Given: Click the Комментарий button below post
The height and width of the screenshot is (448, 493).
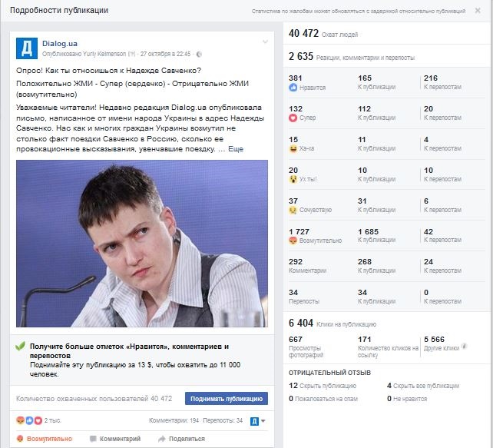Looking at the screenshot, I should (x=115, y=439).
